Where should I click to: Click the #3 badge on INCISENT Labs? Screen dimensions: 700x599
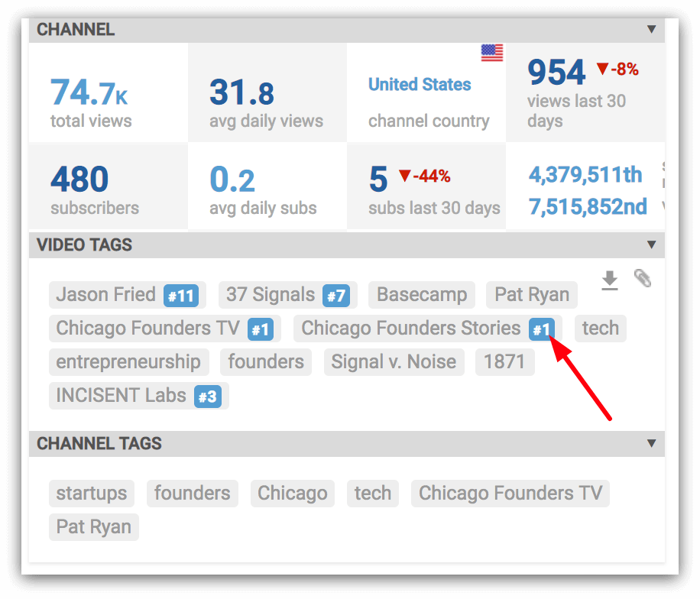tap(208, 397)
